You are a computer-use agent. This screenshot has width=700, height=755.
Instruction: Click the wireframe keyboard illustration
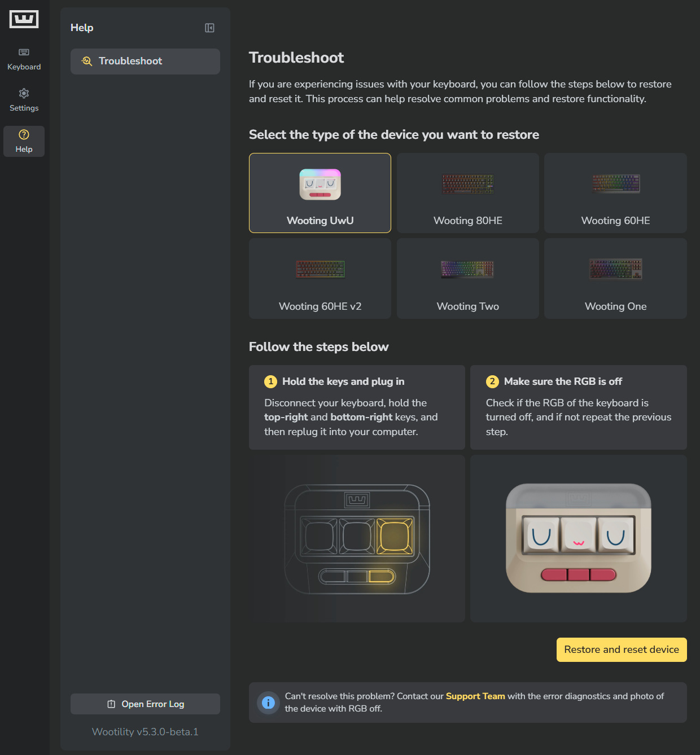[x=357, y=539]
